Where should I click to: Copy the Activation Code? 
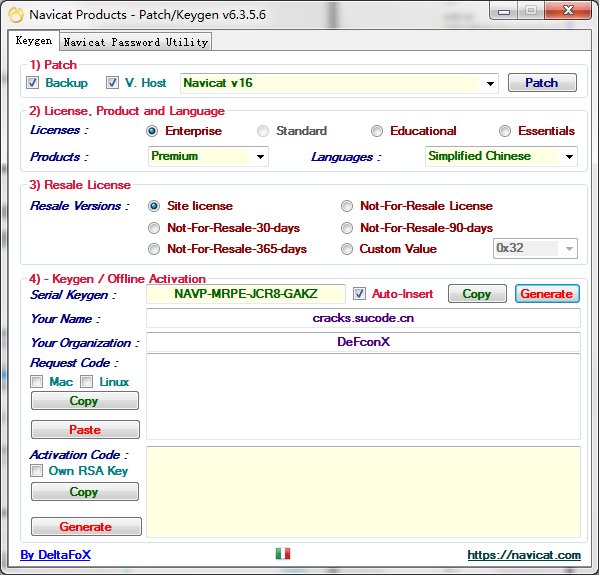click(85, 492)
